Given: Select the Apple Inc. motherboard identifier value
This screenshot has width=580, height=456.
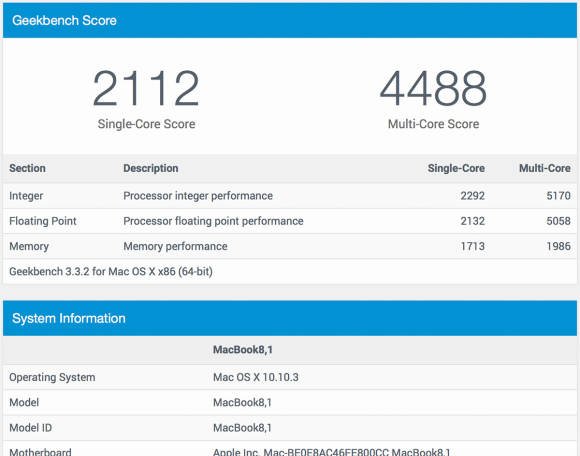Looking at the screenshot, I should [x=331, y=452].
